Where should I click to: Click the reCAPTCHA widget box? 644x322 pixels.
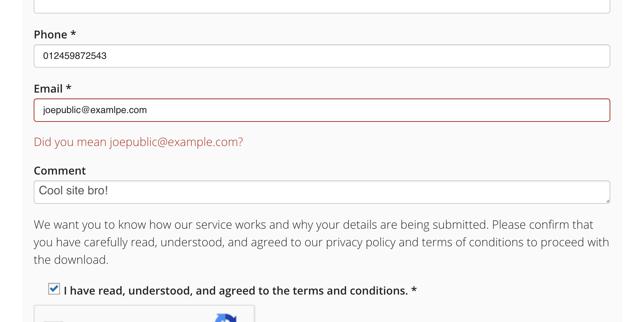pos(144,314)
